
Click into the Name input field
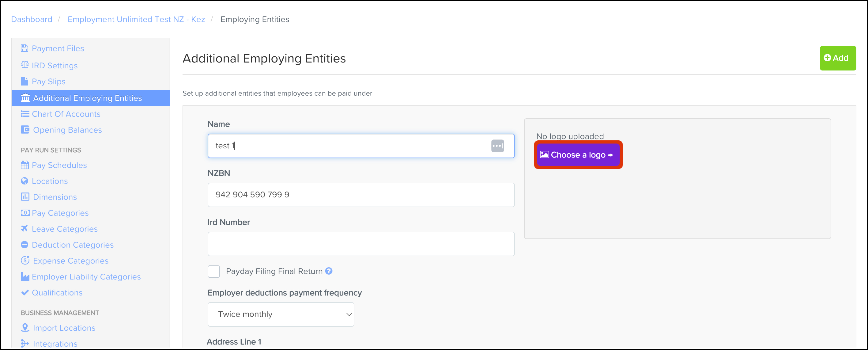[361, 146]
